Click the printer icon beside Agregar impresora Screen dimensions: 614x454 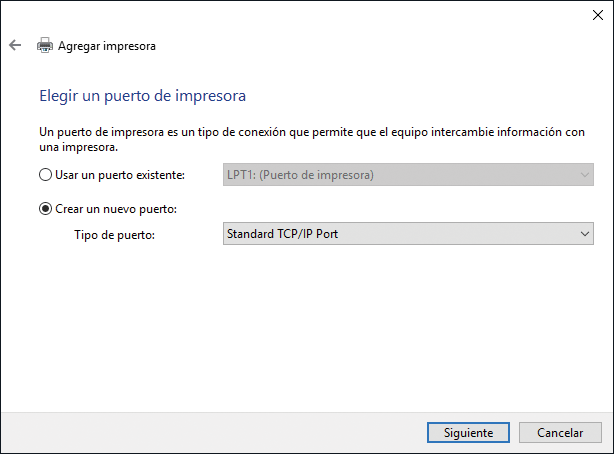point(45,46)
